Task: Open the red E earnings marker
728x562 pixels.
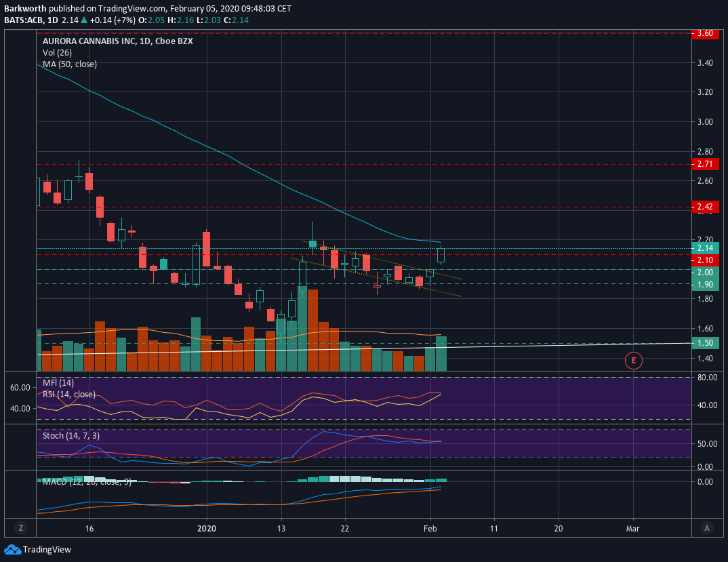Action: point(633,361)
